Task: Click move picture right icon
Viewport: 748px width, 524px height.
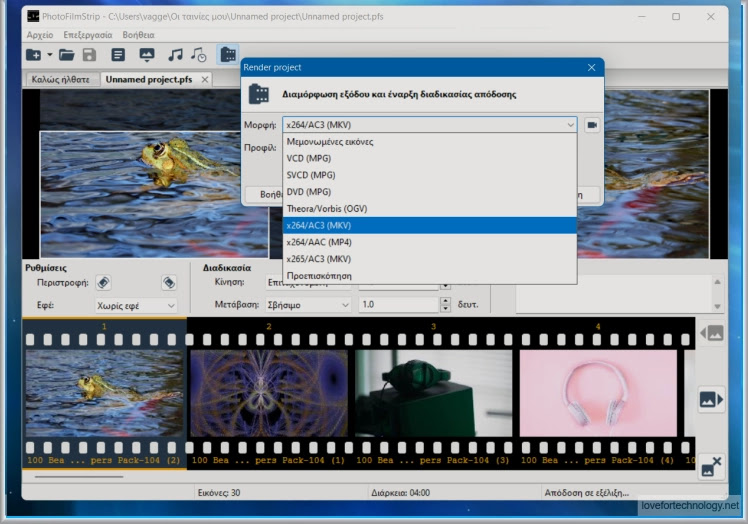Action: pos(711,399)
